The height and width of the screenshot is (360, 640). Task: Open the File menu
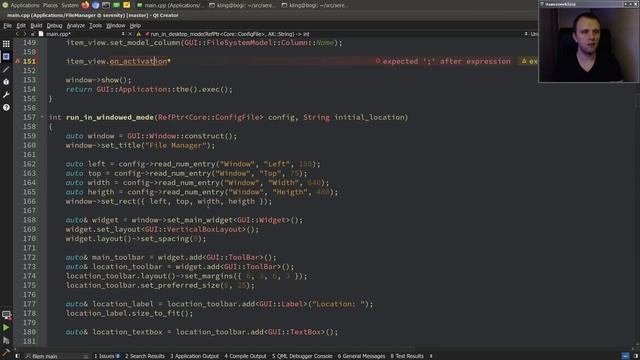[7, 25]
